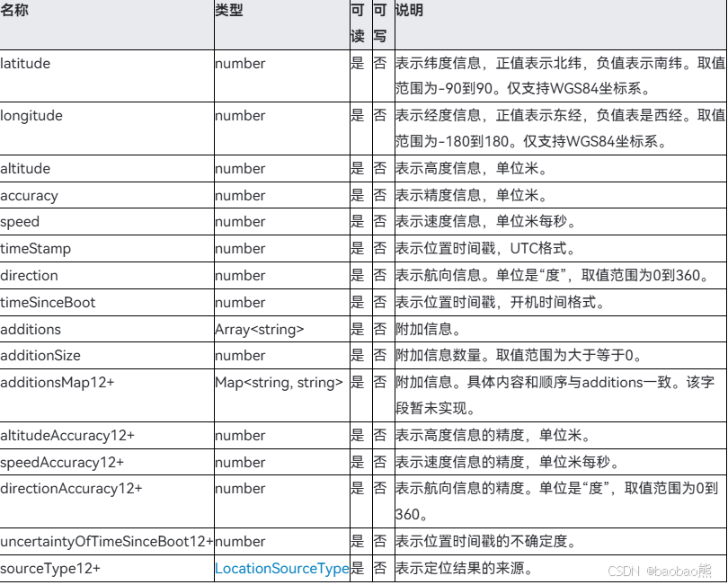
Task: Click the sourceType12+ property name
Action: tap(50, 569)
